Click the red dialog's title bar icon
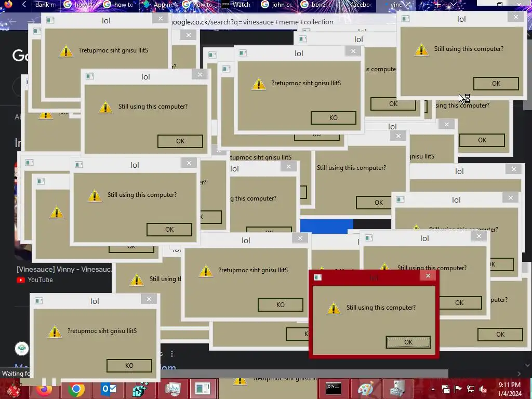This screenshot has width=532, height=399. point(317,277)
